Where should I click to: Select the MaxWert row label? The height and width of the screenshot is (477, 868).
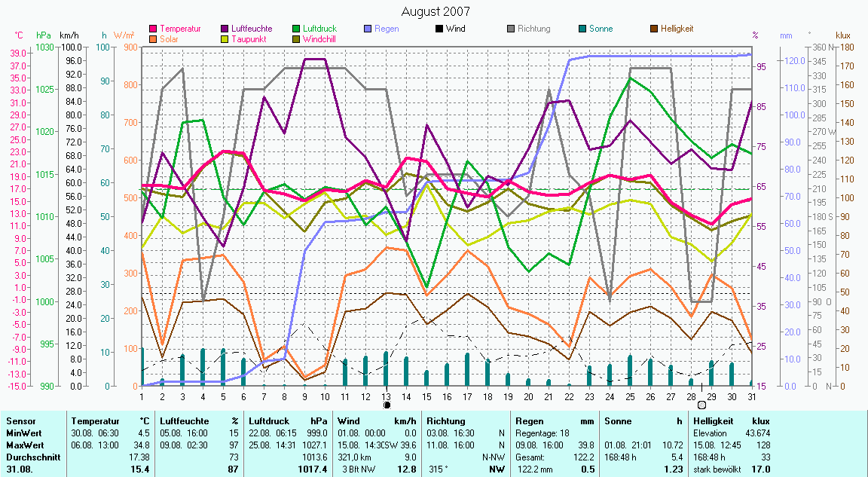point(23,445)
